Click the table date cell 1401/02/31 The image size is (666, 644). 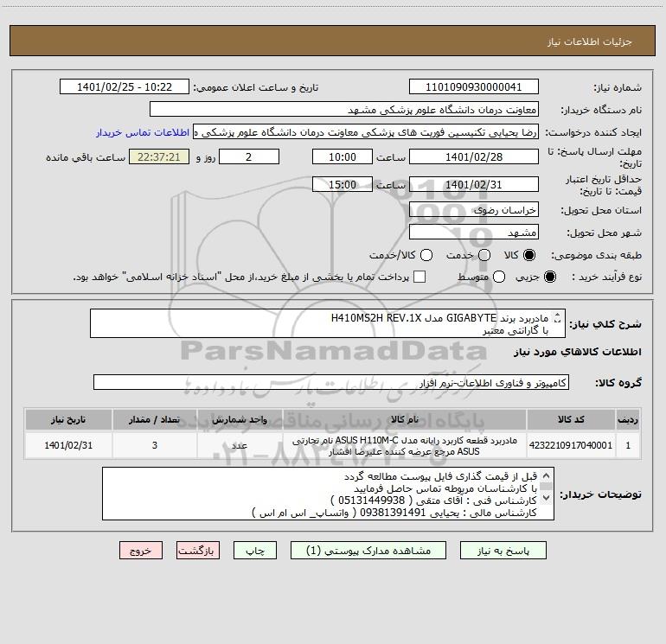68,445
